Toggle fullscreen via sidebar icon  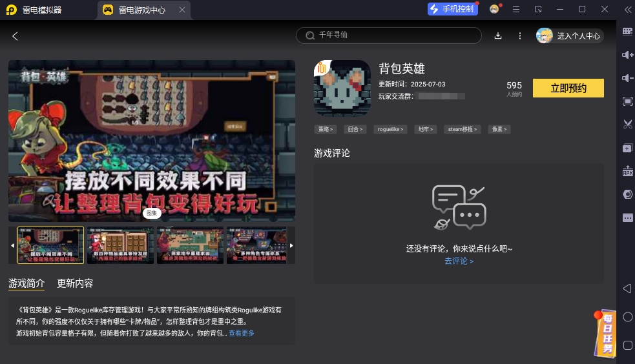(627, 101)
